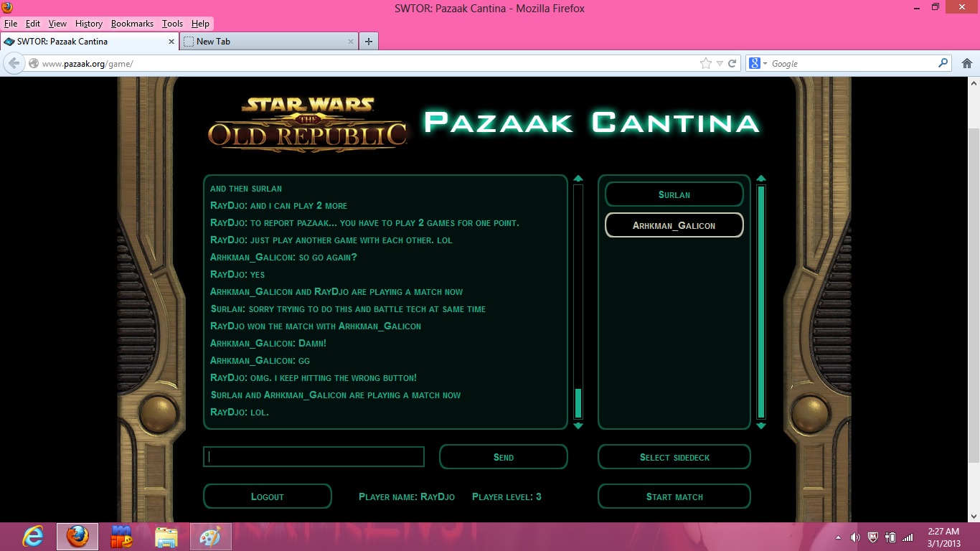Viewport: 980px width, 551px height.
Task: Reload the page using the refresh icon
Action: [x=732, y=63]
